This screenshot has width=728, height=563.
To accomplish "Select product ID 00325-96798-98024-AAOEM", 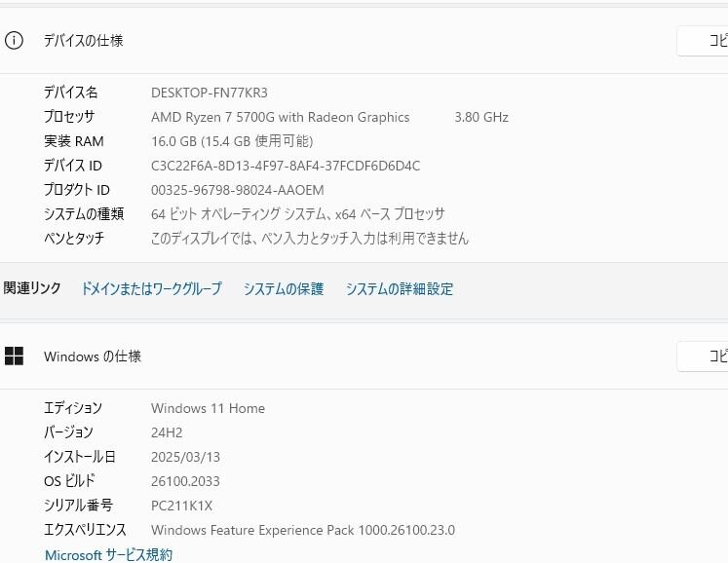I will tap(237, 190).
